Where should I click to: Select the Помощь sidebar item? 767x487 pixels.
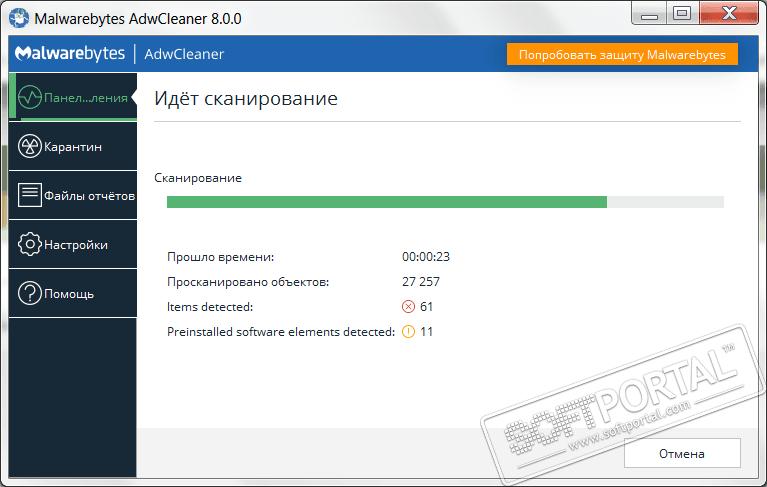coord(73,293)
